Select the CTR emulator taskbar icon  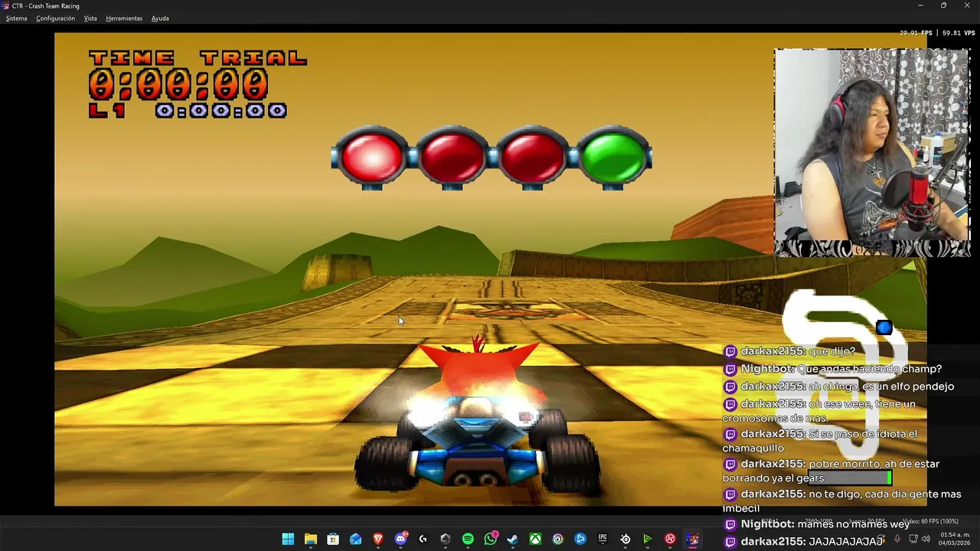[693, 540]
